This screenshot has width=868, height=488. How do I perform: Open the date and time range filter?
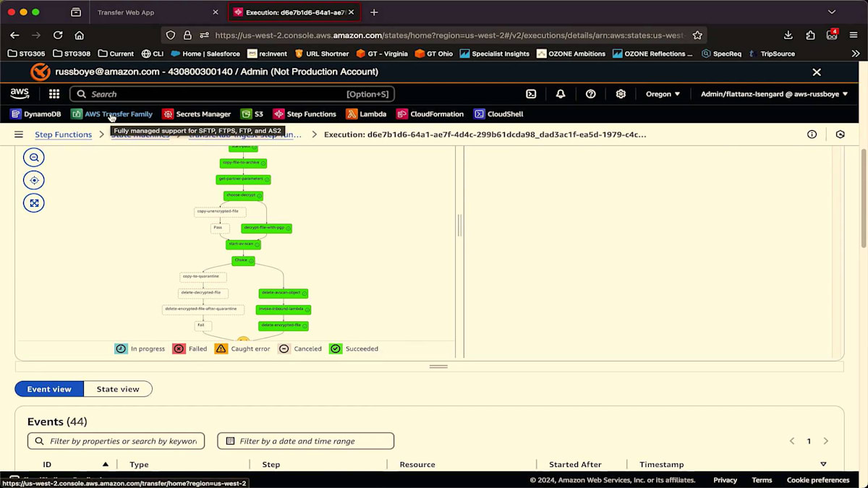point(305,441)
